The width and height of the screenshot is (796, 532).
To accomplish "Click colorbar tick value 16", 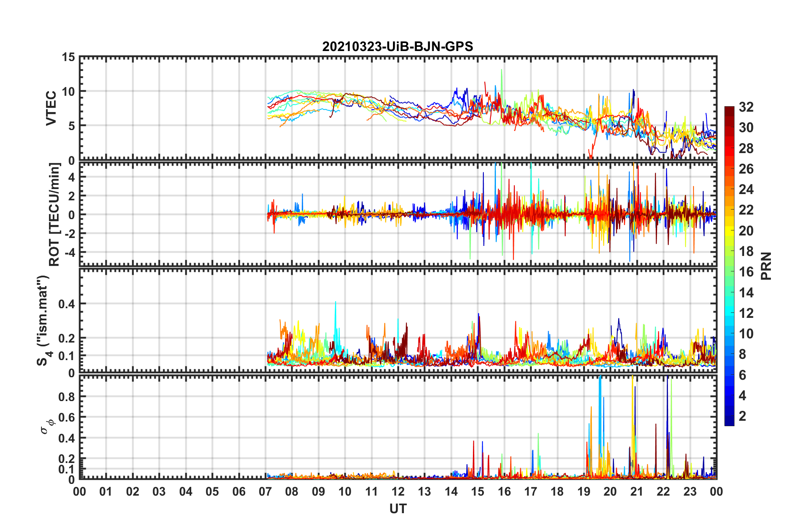I will click(746, 272).
